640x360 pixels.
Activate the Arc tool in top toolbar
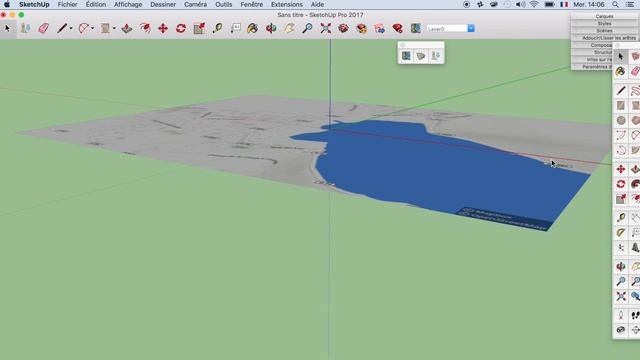pos(83,28)
